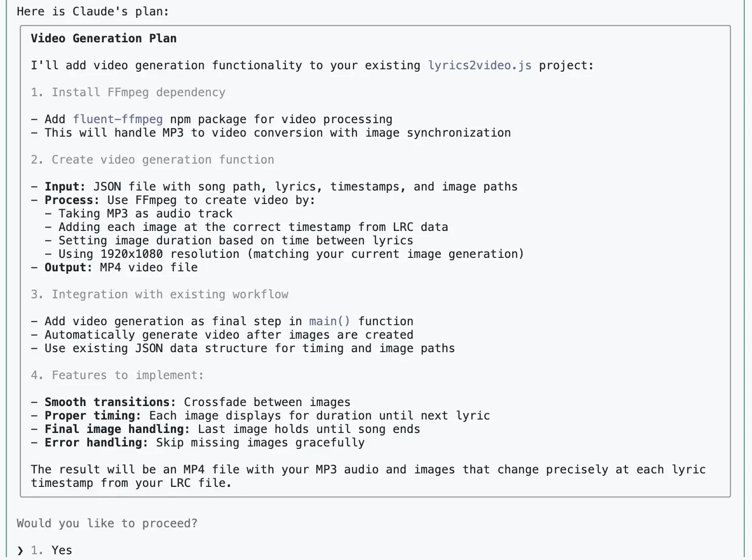Click the bold "Process:" label
Screen dimensions: 752x560
coord(72,200)
